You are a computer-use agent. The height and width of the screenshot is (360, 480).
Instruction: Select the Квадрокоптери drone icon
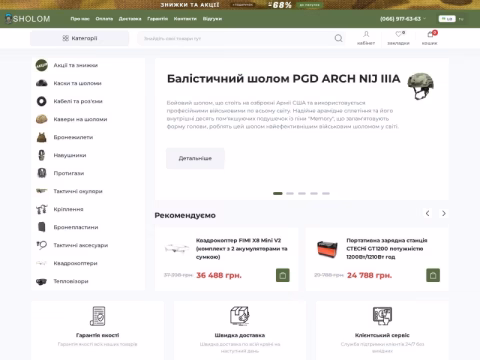point(42,263)
